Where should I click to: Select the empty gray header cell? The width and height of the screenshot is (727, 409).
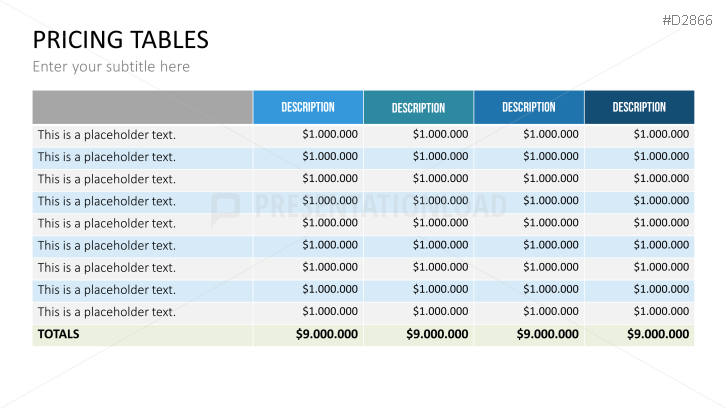click(142, 107)
